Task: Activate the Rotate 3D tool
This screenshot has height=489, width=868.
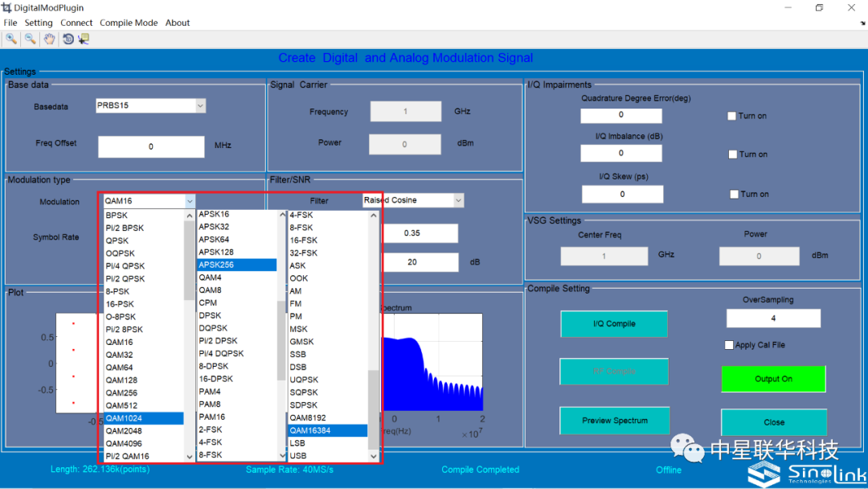Action: point(68,39)
